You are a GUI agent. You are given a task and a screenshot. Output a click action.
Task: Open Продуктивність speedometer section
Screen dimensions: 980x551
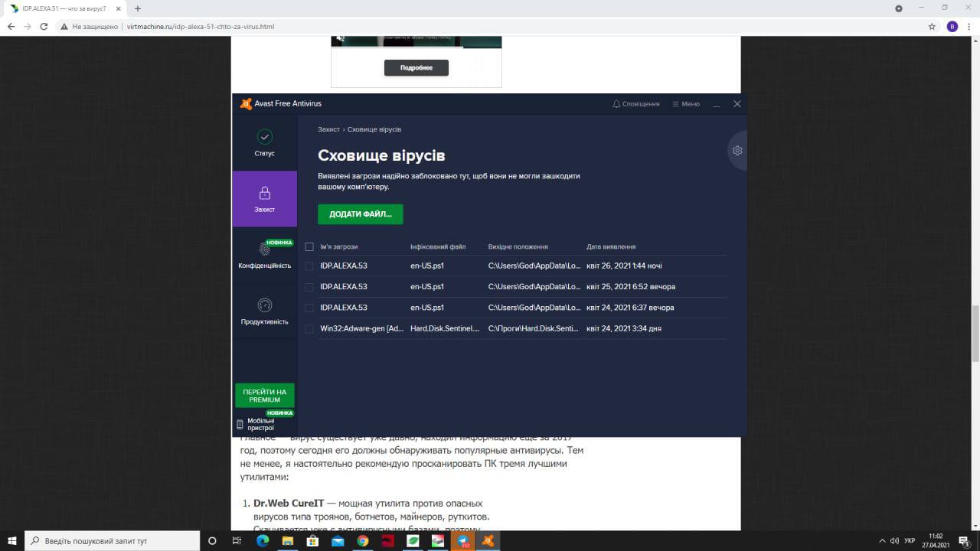264,311
